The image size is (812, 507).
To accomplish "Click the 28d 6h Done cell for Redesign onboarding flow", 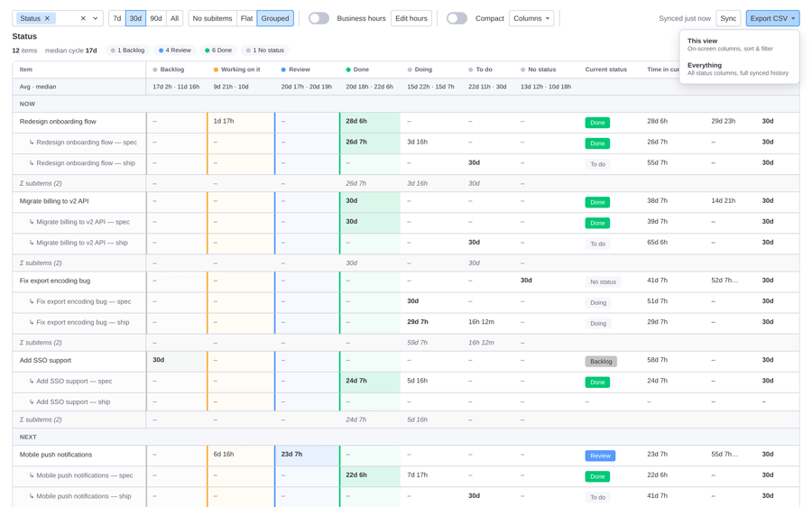I will click(x=370, y=122).
